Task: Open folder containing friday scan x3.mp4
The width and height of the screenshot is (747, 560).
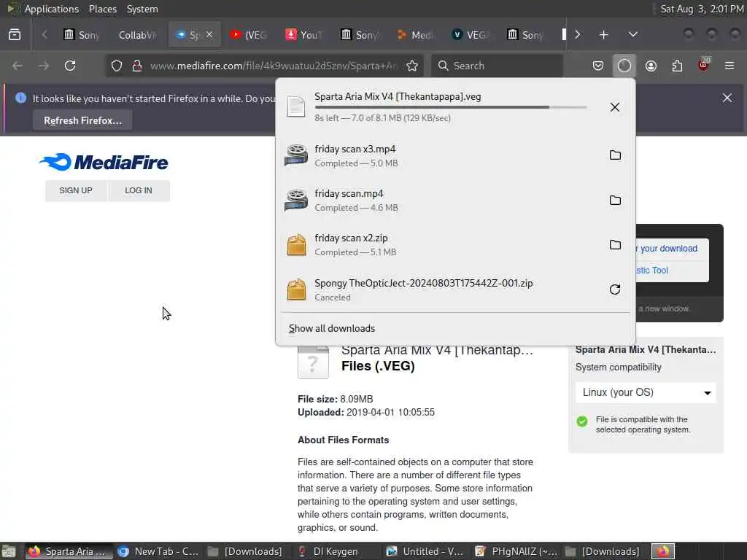Action: (x=615, y=155)
